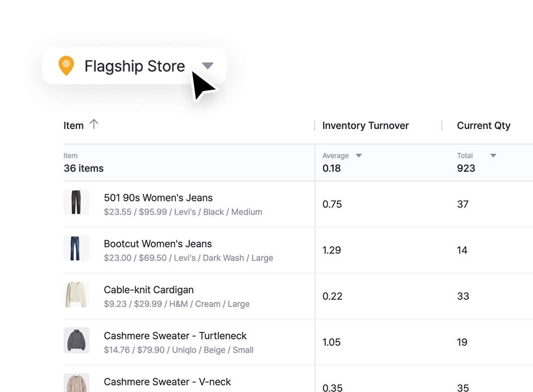This screenshot has width=533, height=392.
Task: Click the '36 items' summary count
Action: point(83,168)
